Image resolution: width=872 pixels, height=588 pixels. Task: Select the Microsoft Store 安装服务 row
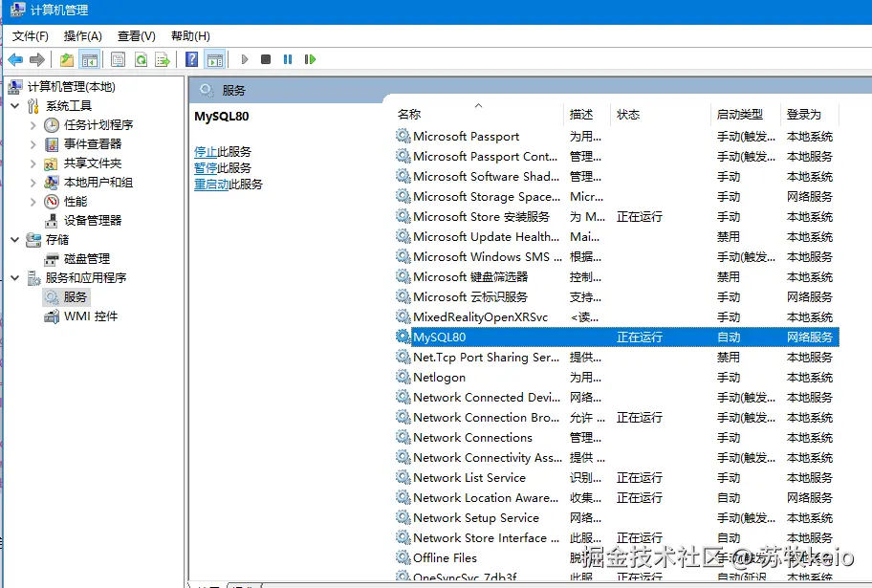pos(616,216)
